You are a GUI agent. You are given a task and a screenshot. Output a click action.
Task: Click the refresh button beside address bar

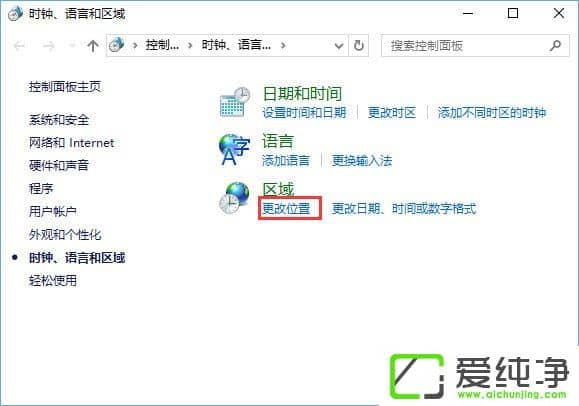(x=359, y=46)
